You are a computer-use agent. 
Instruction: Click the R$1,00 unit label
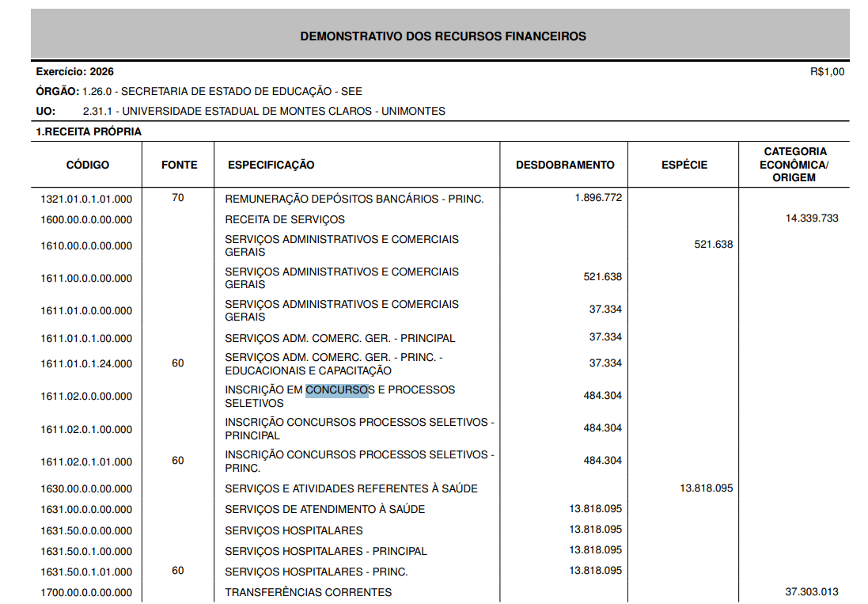(827, 72)
